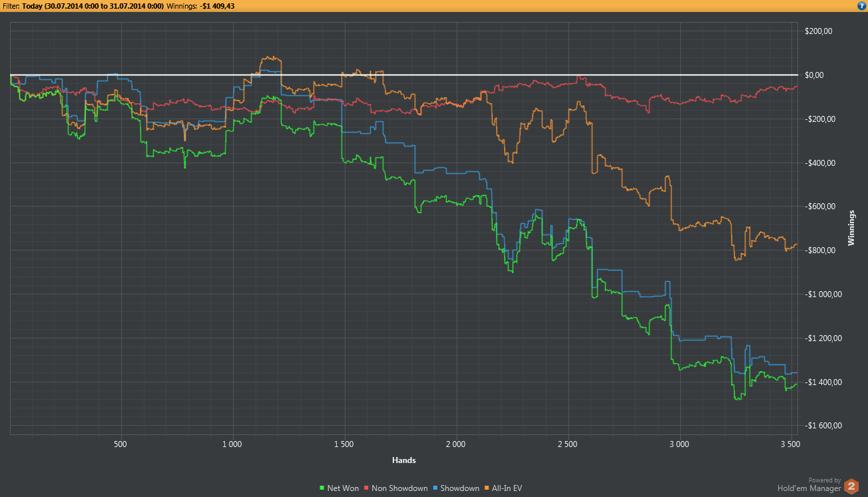Click the blue Showdown legend square

pos(435,488)
